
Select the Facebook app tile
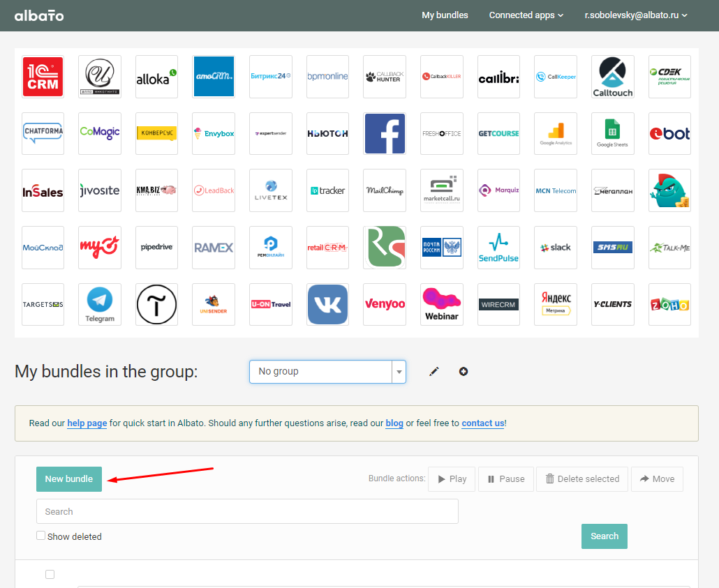click(385, 133)
